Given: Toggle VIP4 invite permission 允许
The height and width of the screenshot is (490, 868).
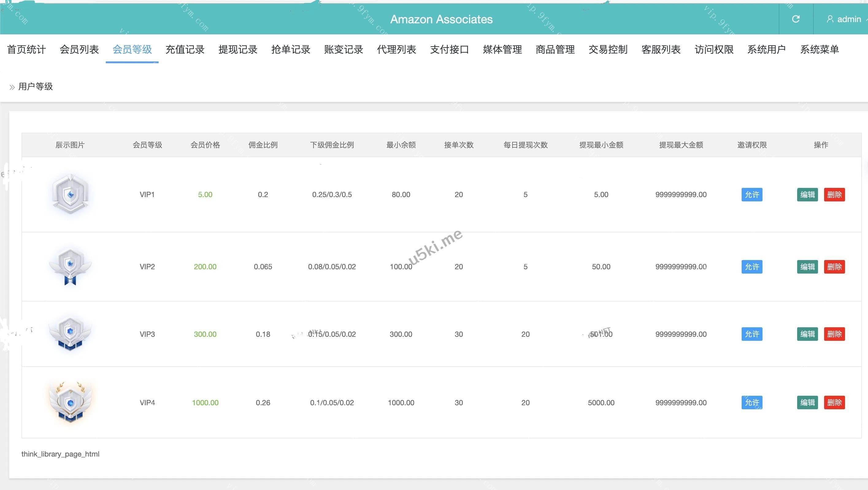Looking at the screenshot, I should 752,402.
